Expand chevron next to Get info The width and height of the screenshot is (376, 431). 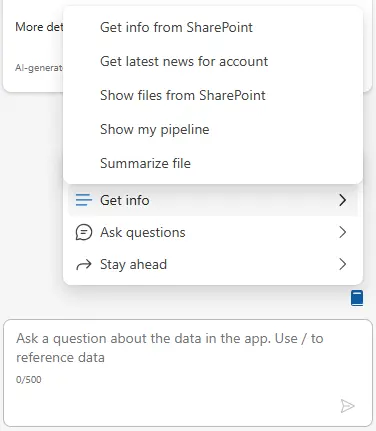point(342,200)
